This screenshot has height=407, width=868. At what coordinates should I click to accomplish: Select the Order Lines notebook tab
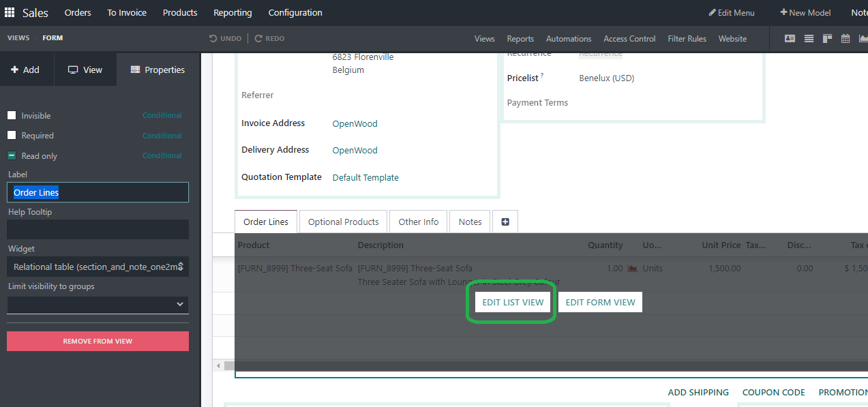pos(266,222)
